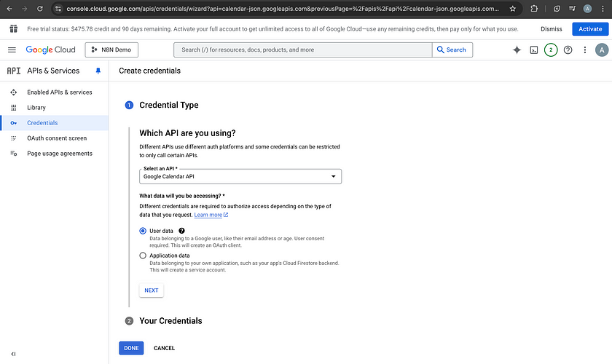Open the help question mark menu
This screenshot has height=364, width=612.
click(x=568, y=50)
